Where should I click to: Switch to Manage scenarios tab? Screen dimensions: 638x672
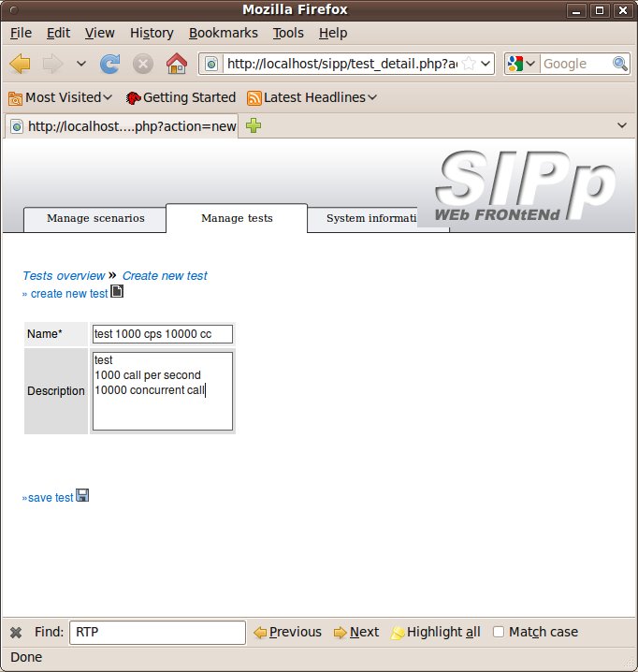(95, 219)
